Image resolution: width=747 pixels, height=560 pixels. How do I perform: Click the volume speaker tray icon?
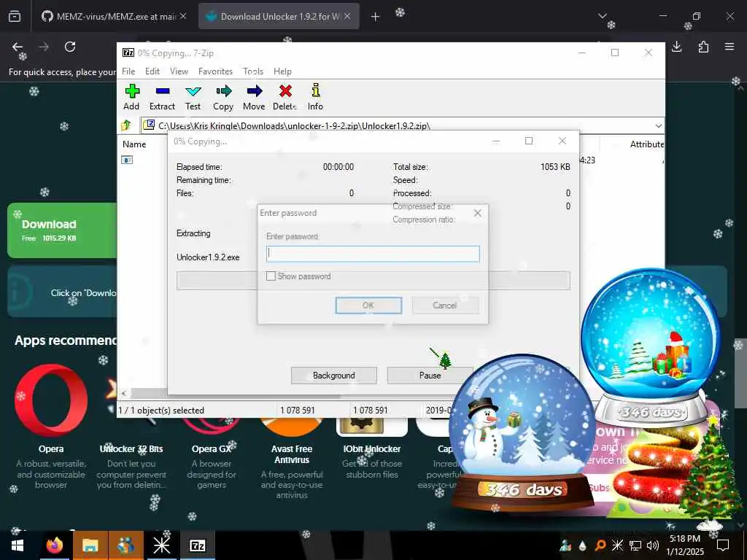652,545
